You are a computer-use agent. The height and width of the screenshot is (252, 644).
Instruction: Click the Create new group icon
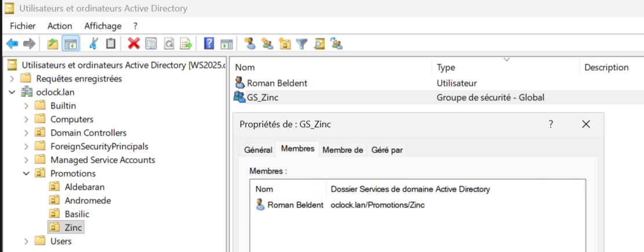tap(267, 43)
